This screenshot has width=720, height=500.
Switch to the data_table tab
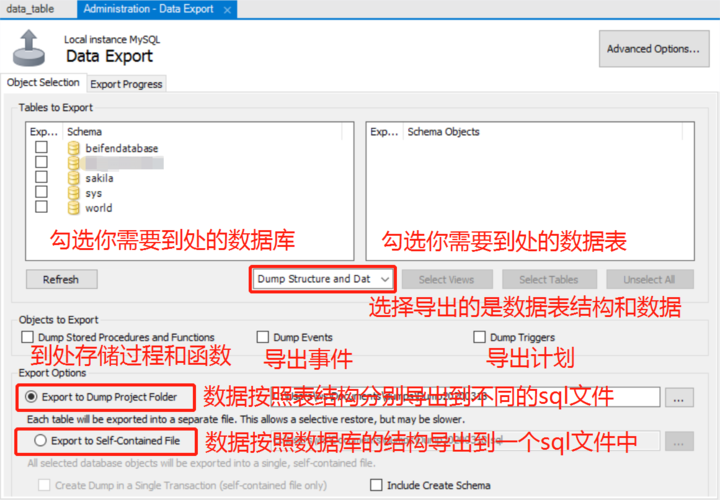click(30, 9)
